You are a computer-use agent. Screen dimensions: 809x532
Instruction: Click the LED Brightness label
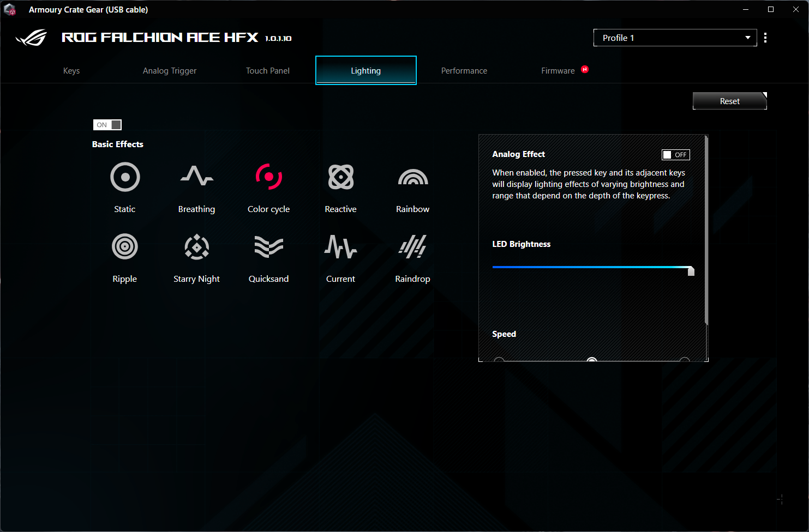522,244
